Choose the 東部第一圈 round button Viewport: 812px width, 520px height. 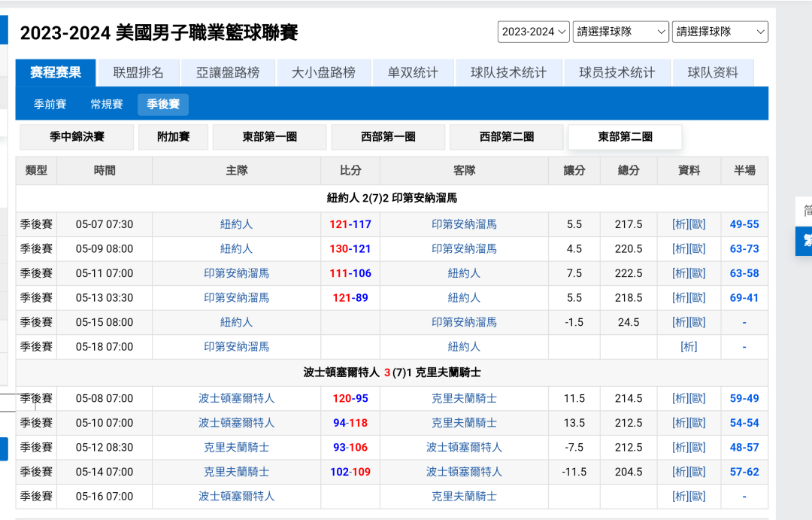click(x=270, y=137)
